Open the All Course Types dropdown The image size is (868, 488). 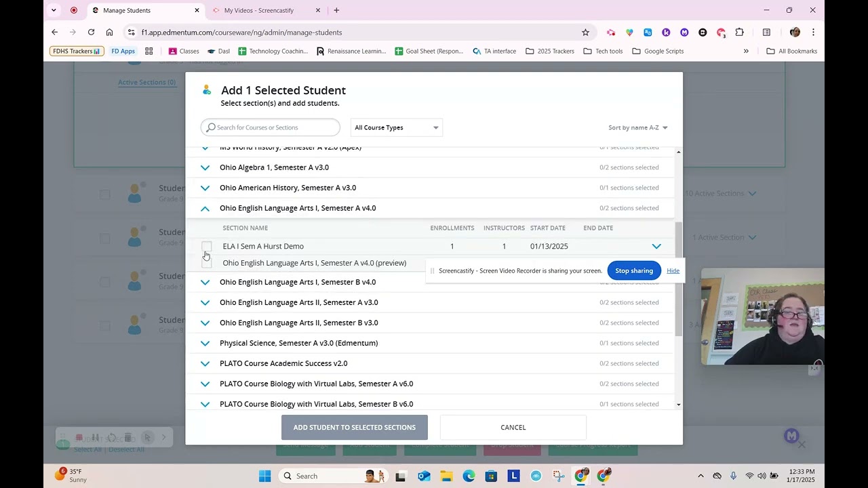396,127
